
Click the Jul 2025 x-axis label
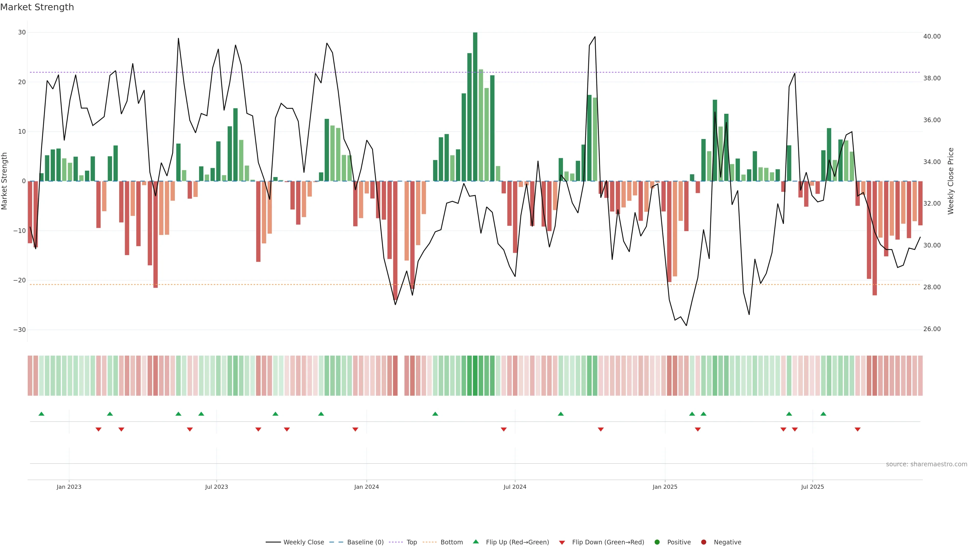coord(812,487)
